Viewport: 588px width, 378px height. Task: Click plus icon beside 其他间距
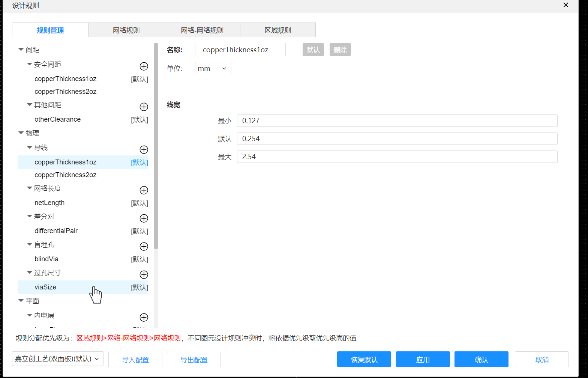144,107
